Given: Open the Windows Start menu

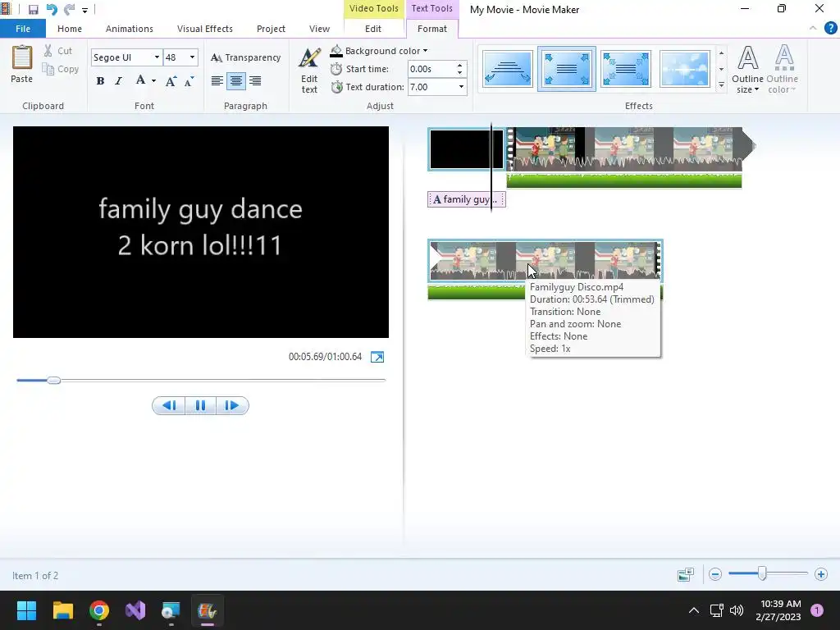Looking at the screenshot, I should point(26,610).
